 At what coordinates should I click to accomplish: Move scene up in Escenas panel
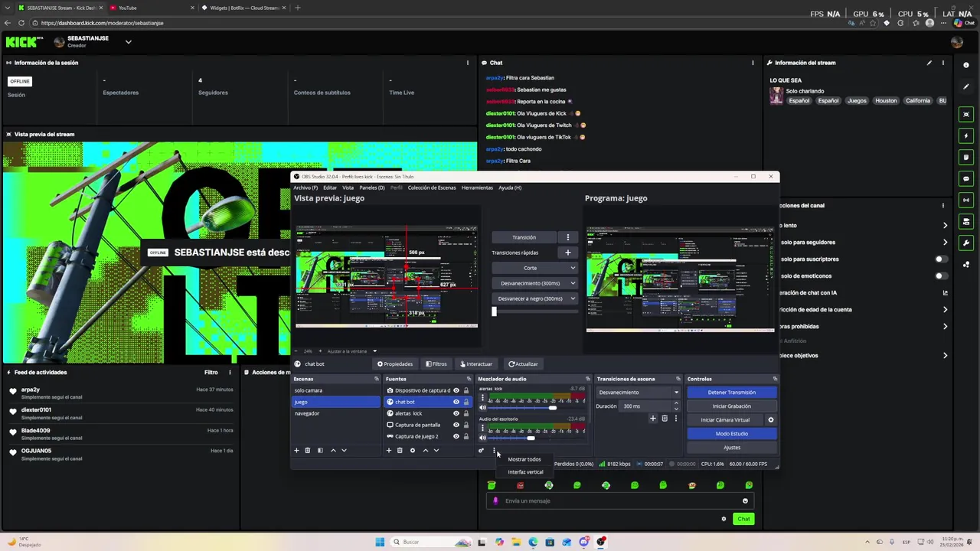pos(333,450)
